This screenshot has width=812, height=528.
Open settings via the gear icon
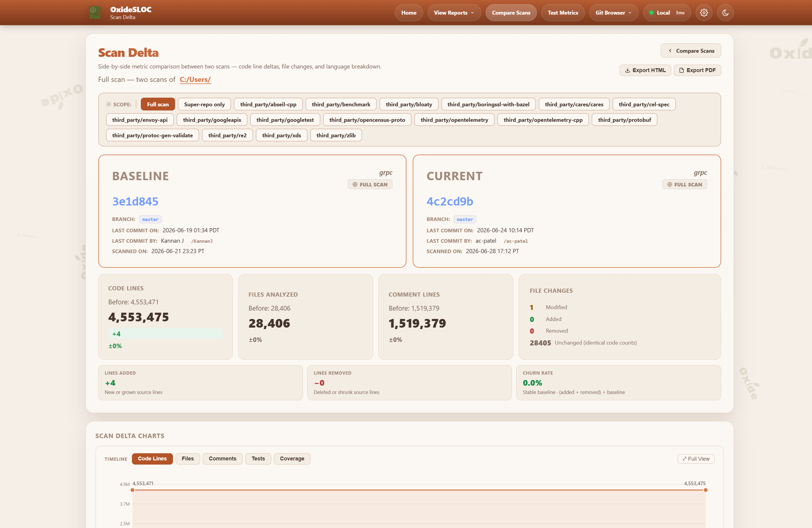point(704,13)
